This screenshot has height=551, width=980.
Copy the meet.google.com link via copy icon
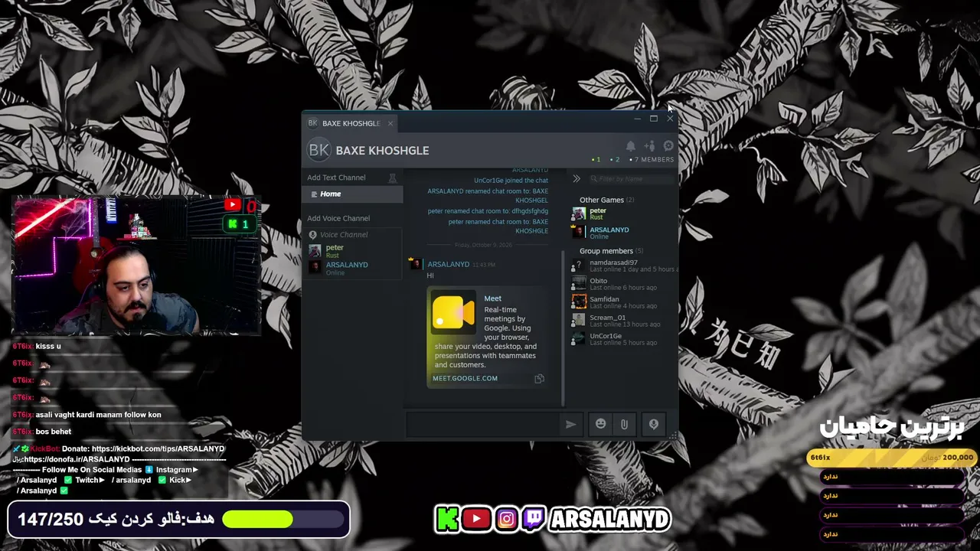coord(540,379)
